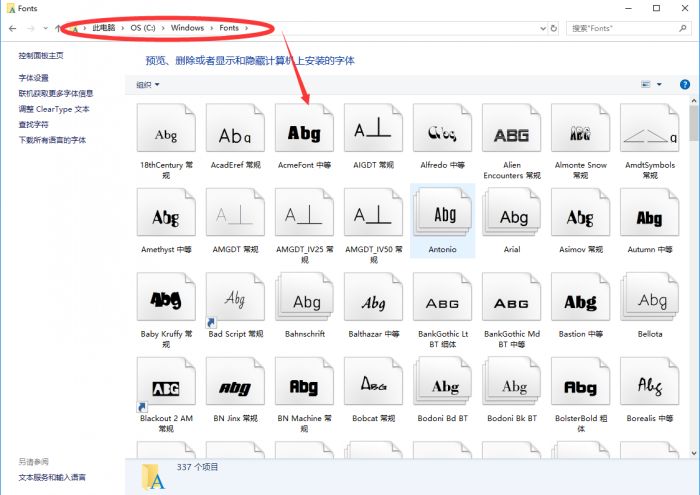This screenshot has height=495, width=700.
Task: Select the Almonte Snow font icon
Action: (581, 128)
